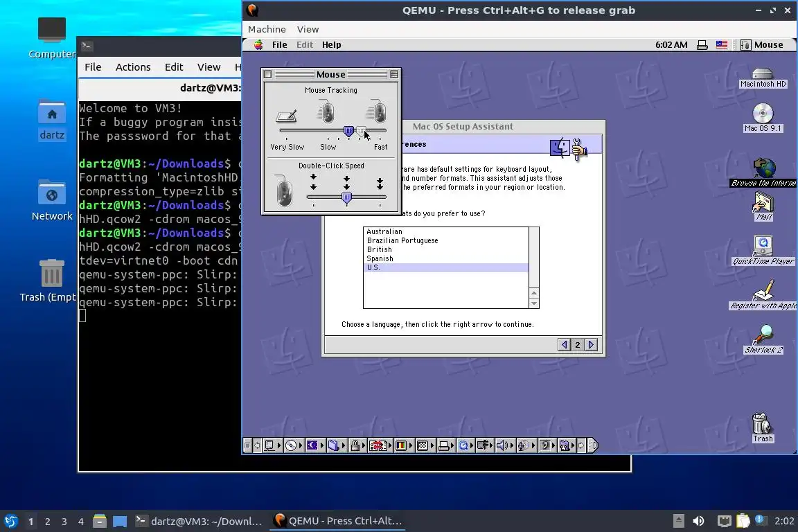This screenshot has height=532, width=798.
Task: Open the monitor color depth module
Action: pos(404,446)
